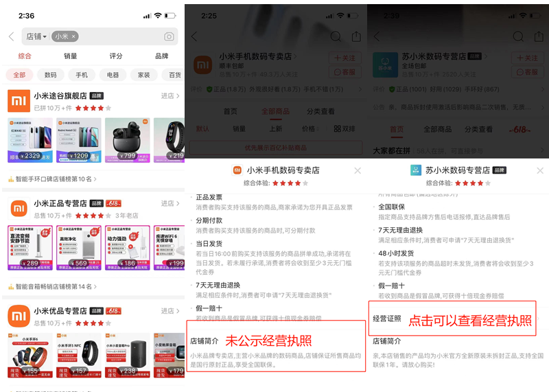Open the ¥186 动力强劲 product thumbnail
Image resolution: width=549 pixels, height=392 pixels.
point(128,248)
